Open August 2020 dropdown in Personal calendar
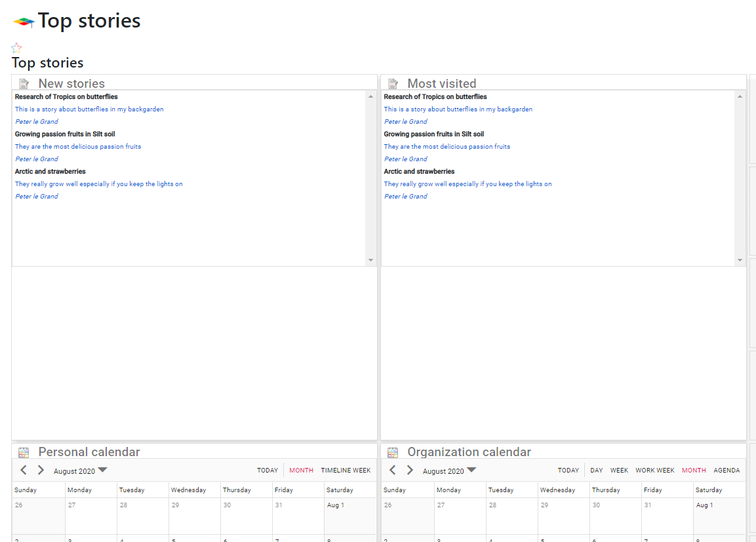 click(80, 471)
